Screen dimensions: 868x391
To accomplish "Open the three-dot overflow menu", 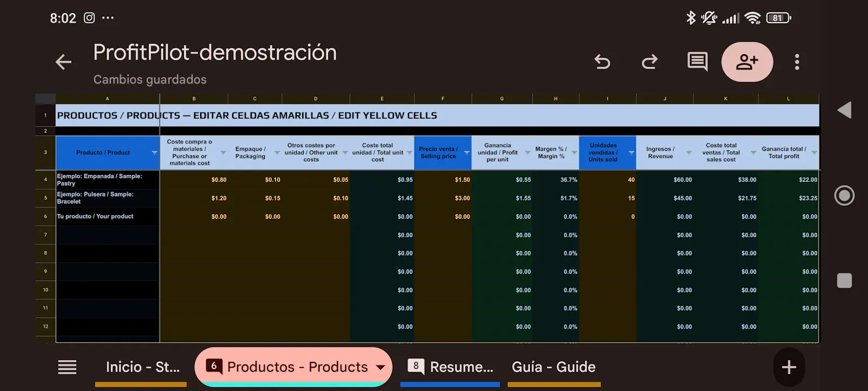I will click(x=797, y=62).
